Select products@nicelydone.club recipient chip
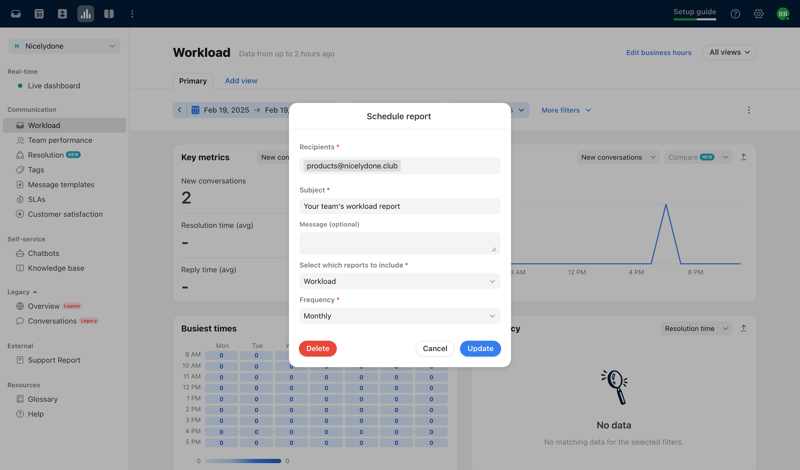Image resolution: width=800 pixels, height=470 pixels. tap(352, 166)
